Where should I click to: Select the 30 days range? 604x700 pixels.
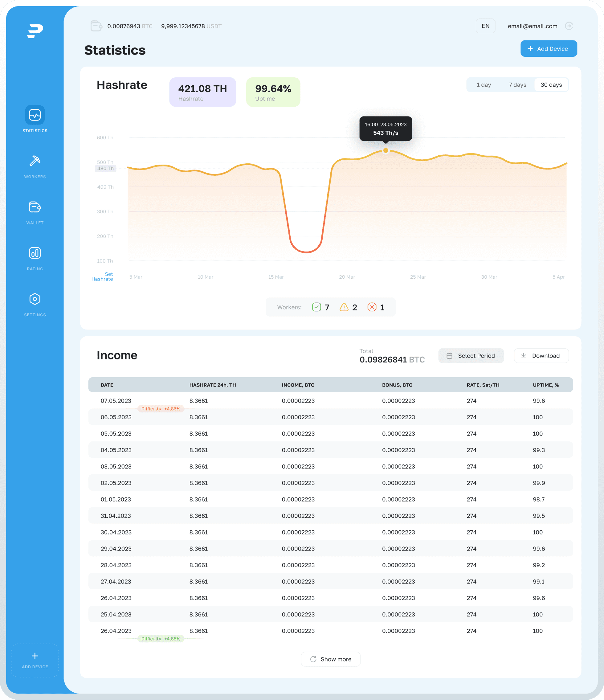(x=551, y=85)
